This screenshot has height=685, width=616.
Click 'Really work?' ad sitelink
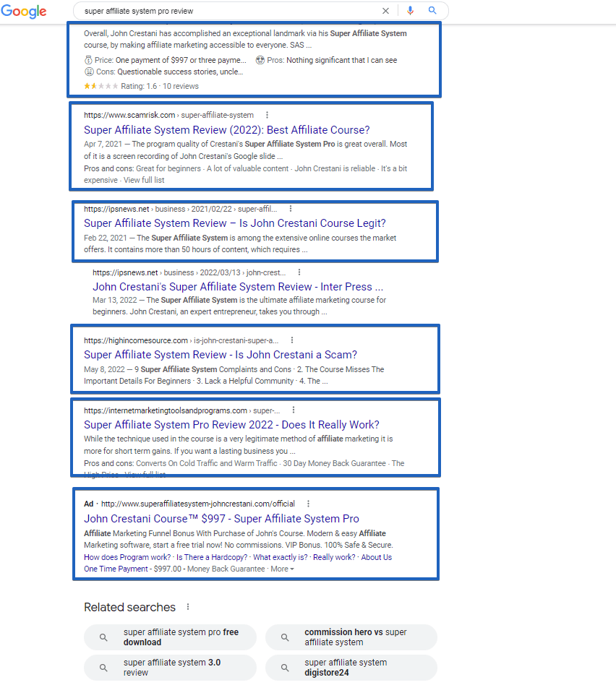click(335, 557)
